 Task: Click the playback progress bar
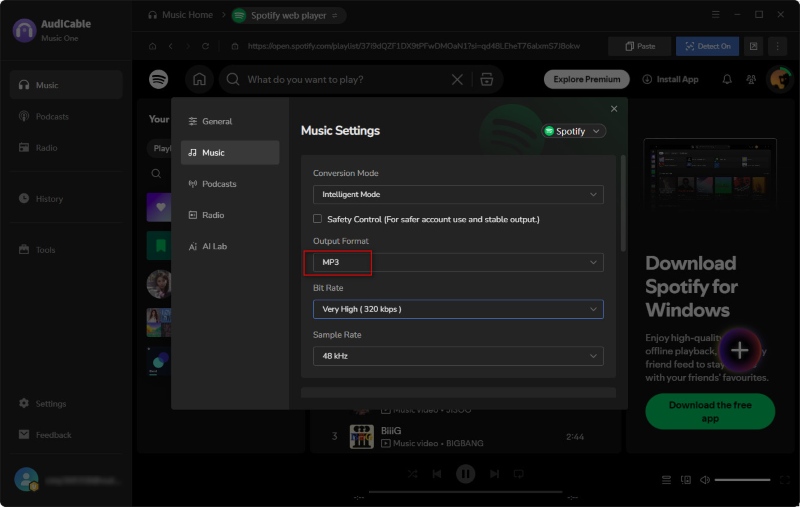click(465, 492)
